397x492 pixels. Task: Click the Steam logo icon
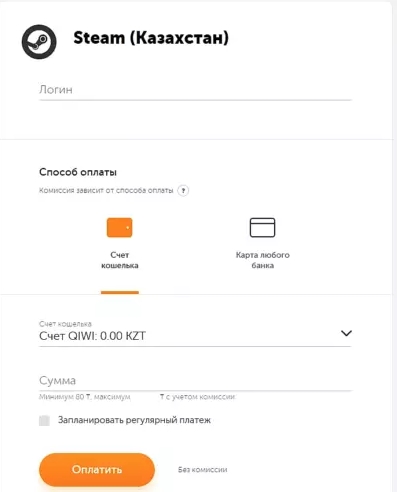tap(39, 42)
